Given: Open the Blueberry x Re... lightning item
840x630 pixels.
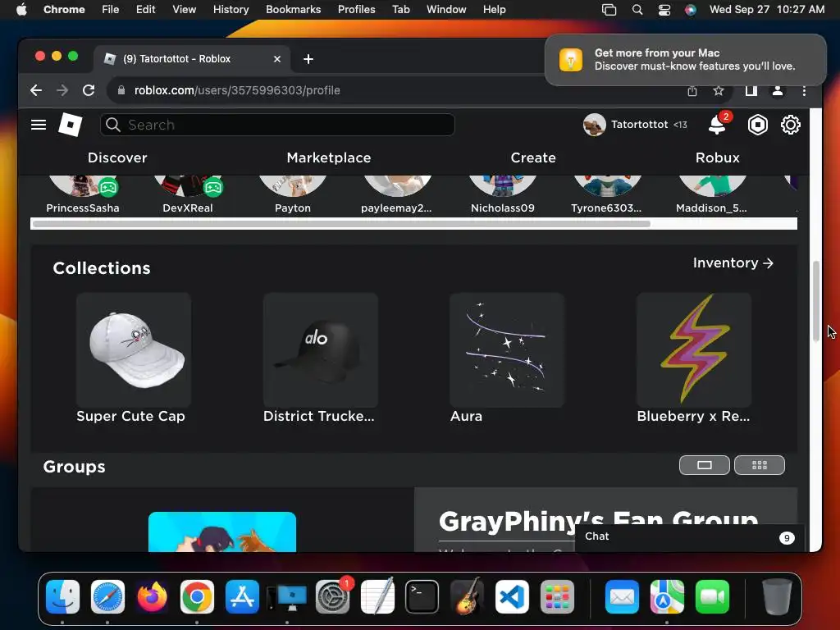Looking at the screenshot, I should tap(693, 358).
